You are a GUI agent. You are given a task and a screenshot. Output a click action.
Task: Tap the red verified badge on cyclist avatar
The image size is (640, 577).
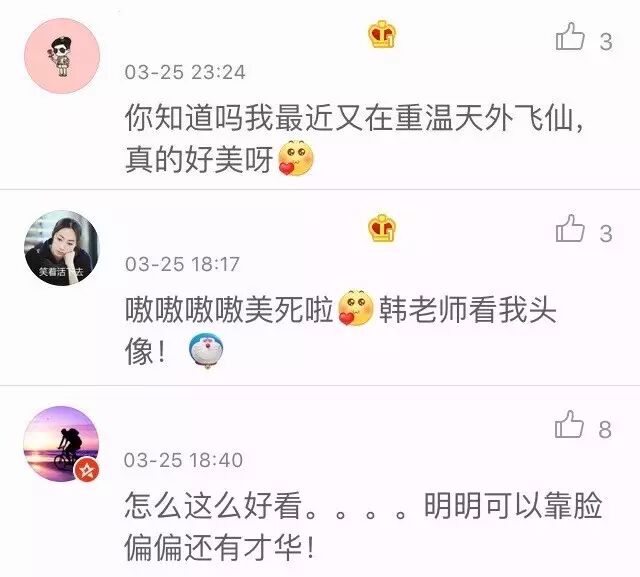tap(87, 470)
